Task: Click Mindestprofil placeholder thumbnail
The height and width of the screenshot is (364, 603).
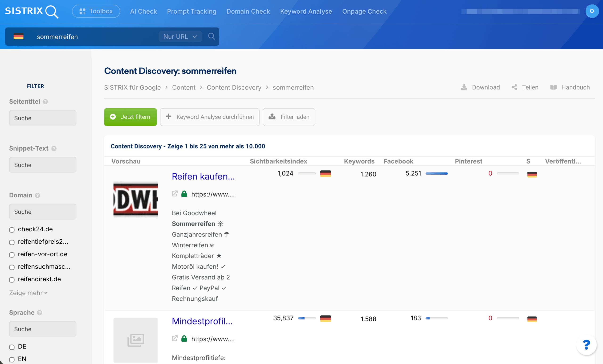Action: 136,340
